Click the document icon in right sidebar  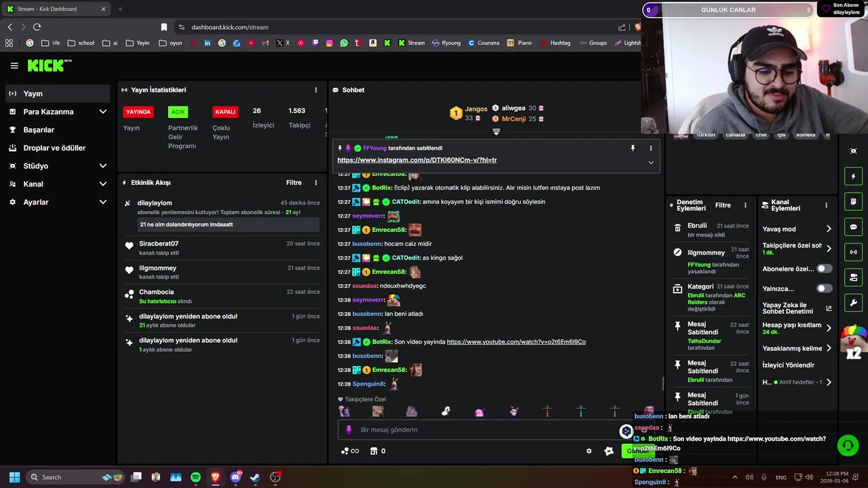(x=853, y=202)
